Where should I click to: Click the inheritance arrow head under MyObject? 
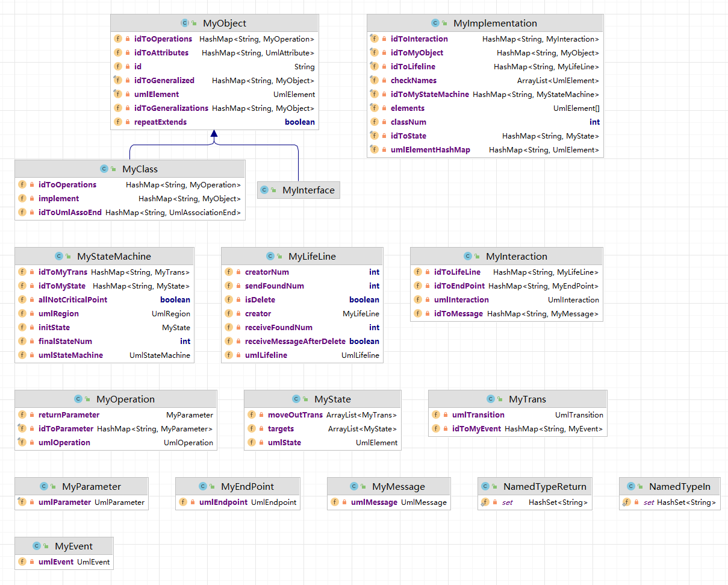point(214,135)
